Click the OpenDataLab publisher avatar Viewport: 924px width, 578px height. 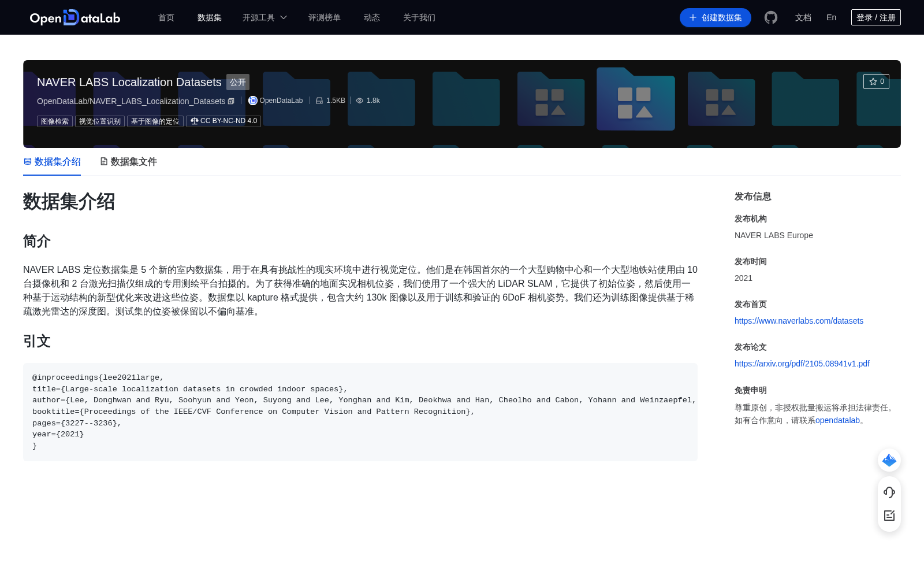252,101
